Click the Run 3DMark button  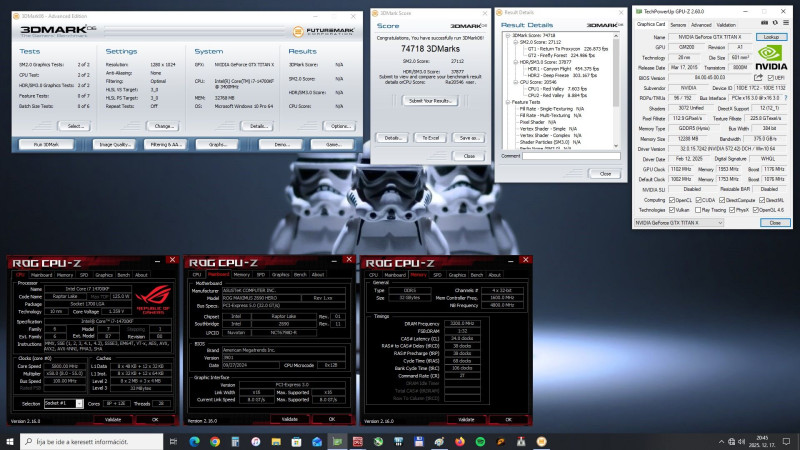46,144
